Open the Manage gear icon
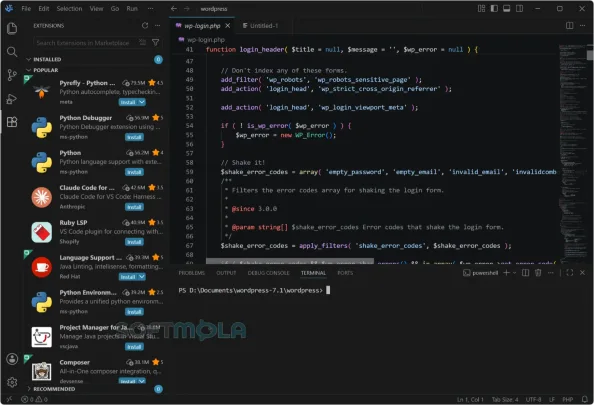This screenshot has height=405, width=594. pyautogui.click(x=12, y=382)
